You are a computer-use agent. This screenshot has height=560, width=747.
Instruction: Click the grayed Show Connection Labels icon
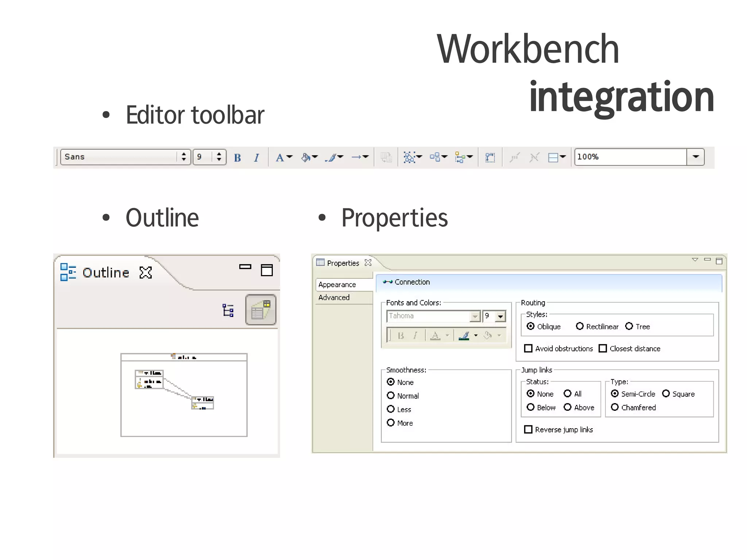click(515, 158)
